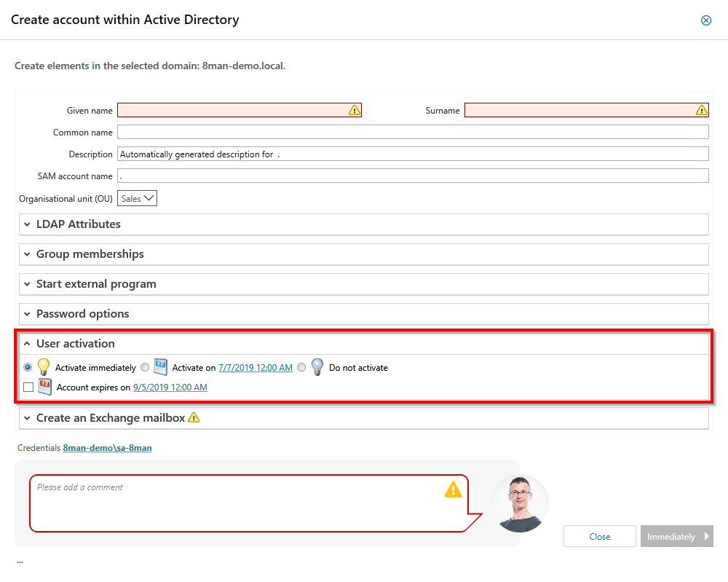Open the 8man-demo\sa-8man credentials link
728x582 pixels.
click(107, 448)
